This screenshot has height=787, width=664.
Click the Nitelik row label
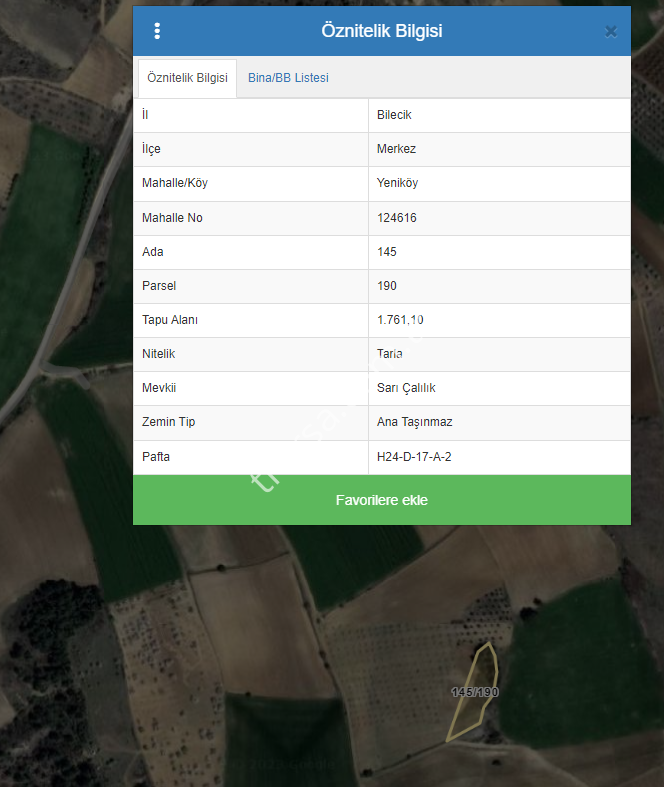click(159, 354)
